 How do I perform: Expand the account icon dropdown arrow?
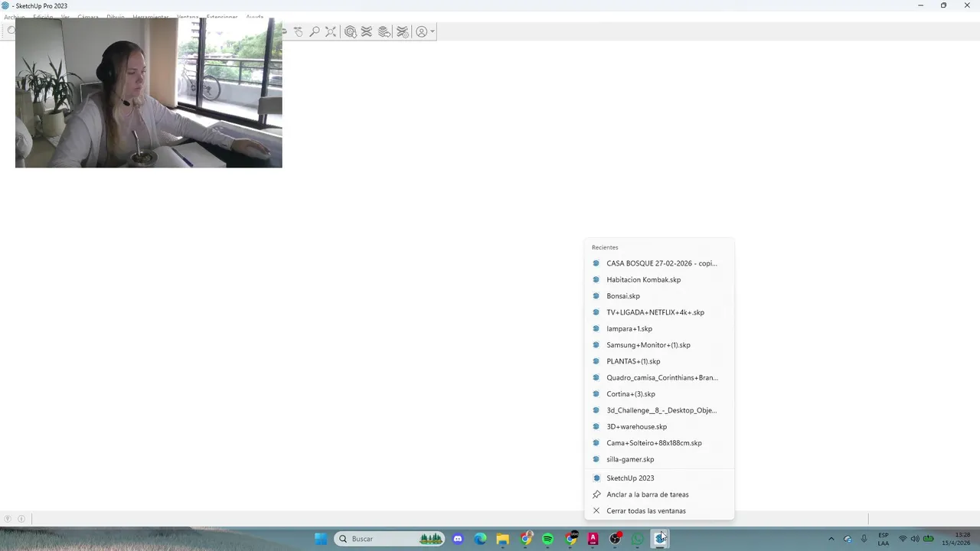[x=433, y=31]
